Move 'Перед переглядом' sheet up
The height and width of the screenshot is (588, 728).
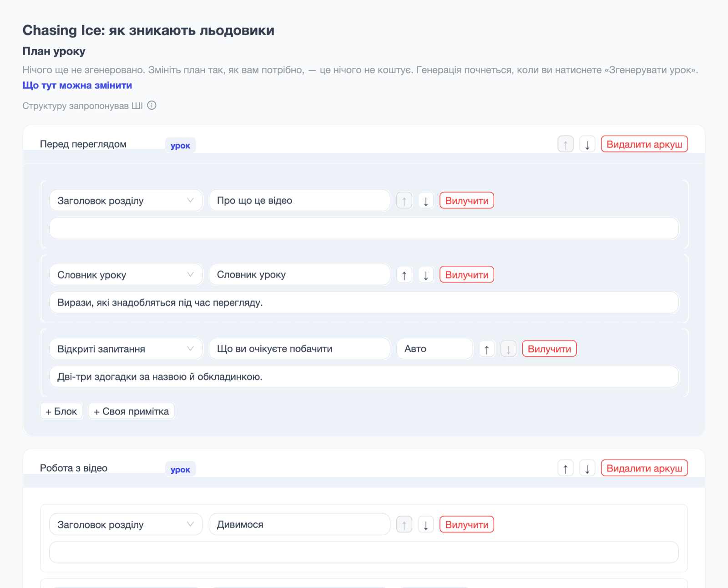click(x=566, y=144)
